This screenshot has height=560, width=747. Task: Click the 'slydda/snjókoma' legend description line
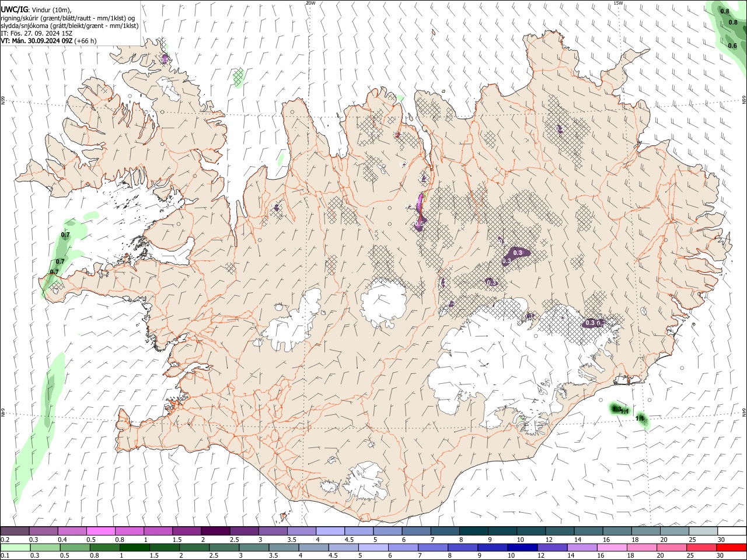tap(69, 26)
